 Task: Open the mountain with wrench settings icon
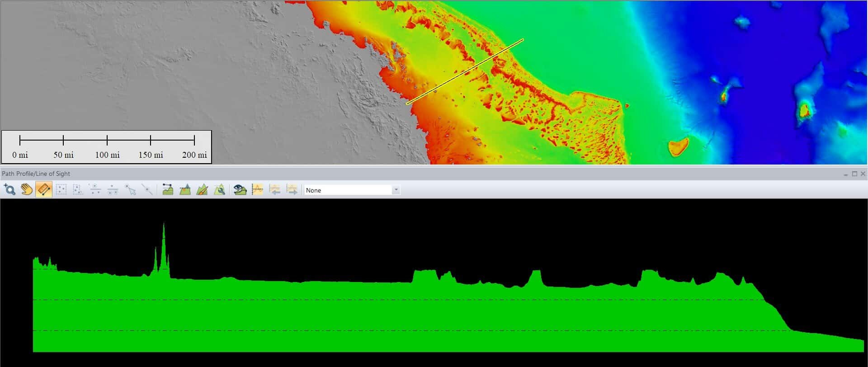pyautogui.click(x=219, y=190)
